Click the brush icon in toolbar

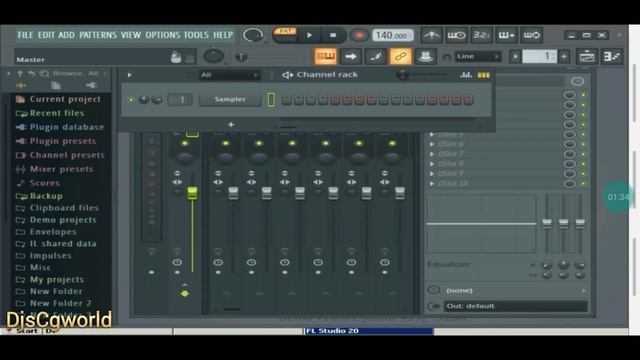(376, 56)
